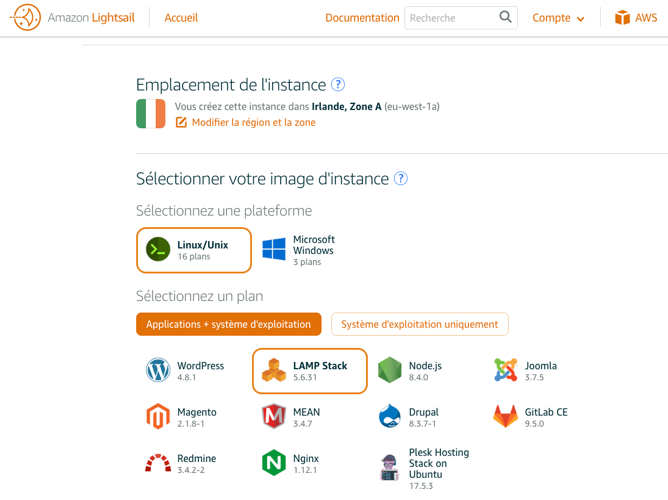Choose the Node.js application icon
Image resolution: width=668 pixels, height=500 pixels.
390,370
